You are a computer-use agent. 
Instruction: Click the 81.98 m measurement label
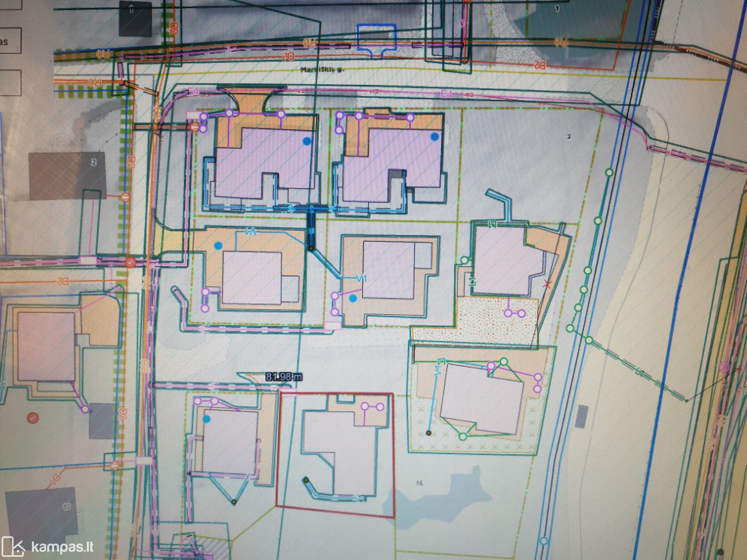pos(284,377)
